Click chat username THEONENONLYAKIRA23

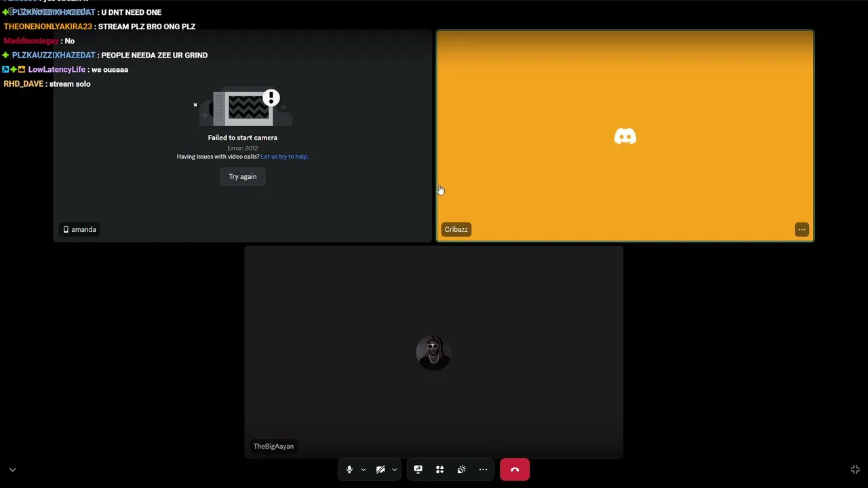47,26
